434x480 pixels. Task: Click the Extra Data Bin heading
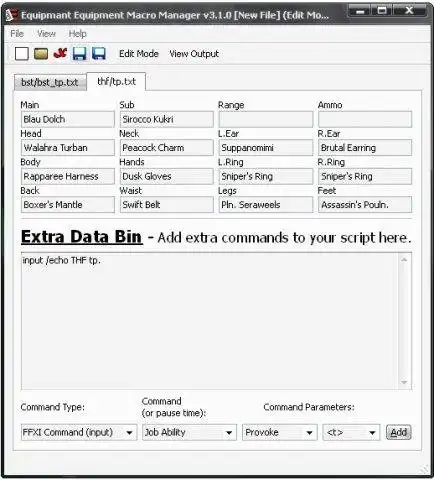[x=82, y=237]
